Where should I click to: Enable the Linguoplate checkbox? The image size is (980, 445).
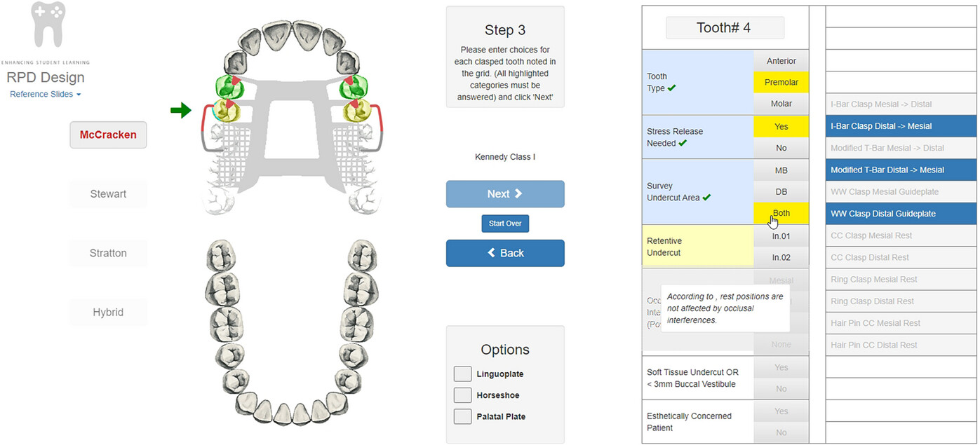[462, 374]
